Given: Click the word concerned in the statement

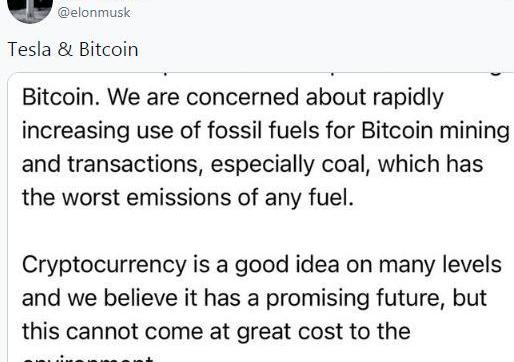Looking at the screenshot, I should pos(243,97).
